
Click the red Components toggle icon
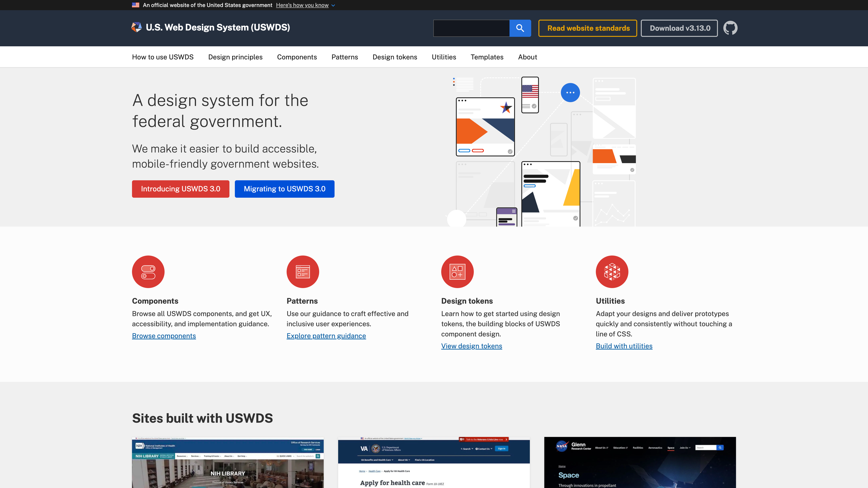(148, 272)
